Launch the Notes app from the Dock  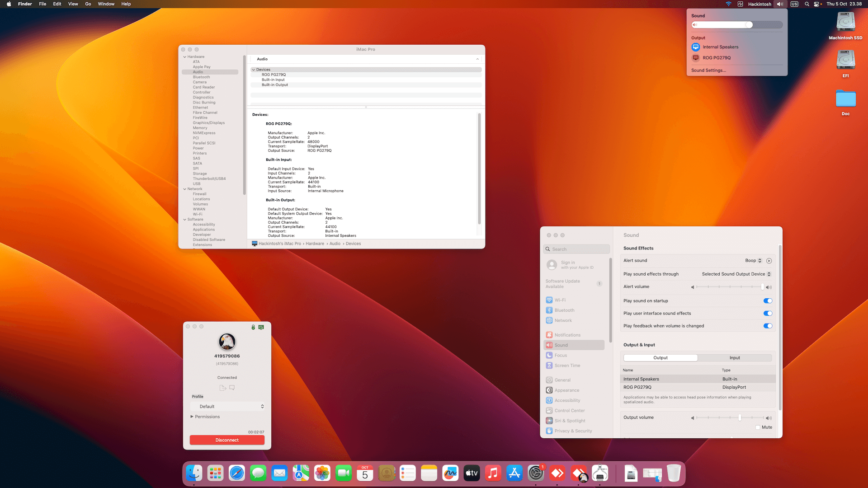point(429,473)
